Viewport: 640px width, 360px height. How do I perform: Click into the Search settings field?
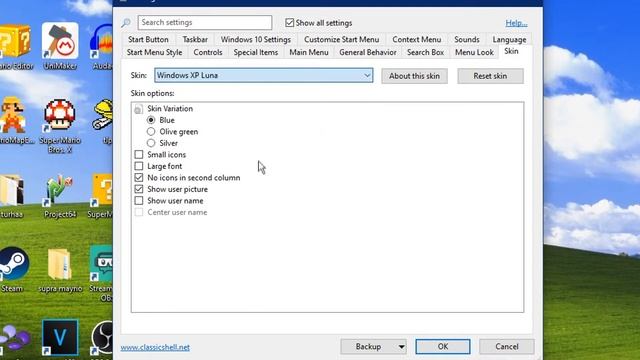pos(205,22)
